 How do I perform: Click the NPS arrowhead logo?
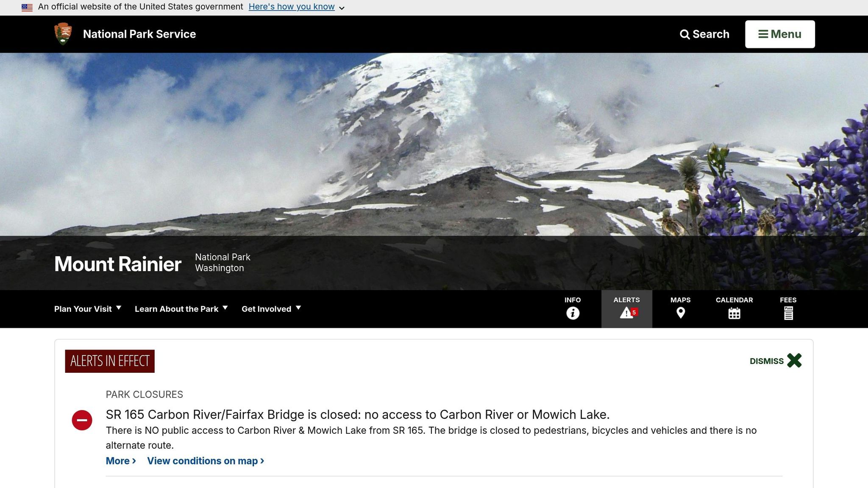click(63, 34)
